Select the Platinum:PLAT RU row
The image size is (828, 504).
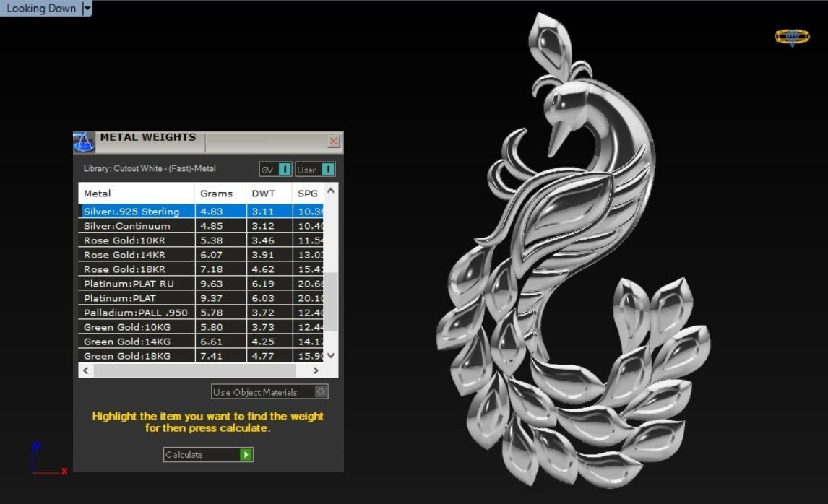(x=201, y=283)
